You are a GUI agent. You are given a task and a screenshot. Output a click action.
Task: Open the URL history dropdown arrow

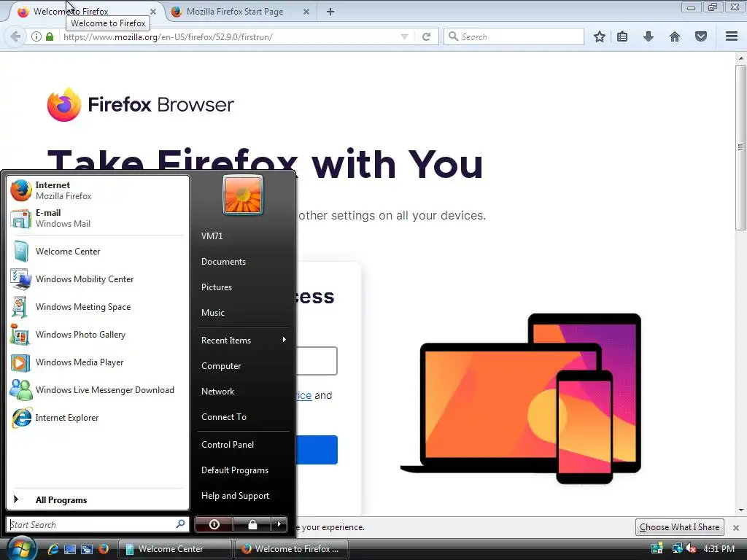(x=404, y=36)
